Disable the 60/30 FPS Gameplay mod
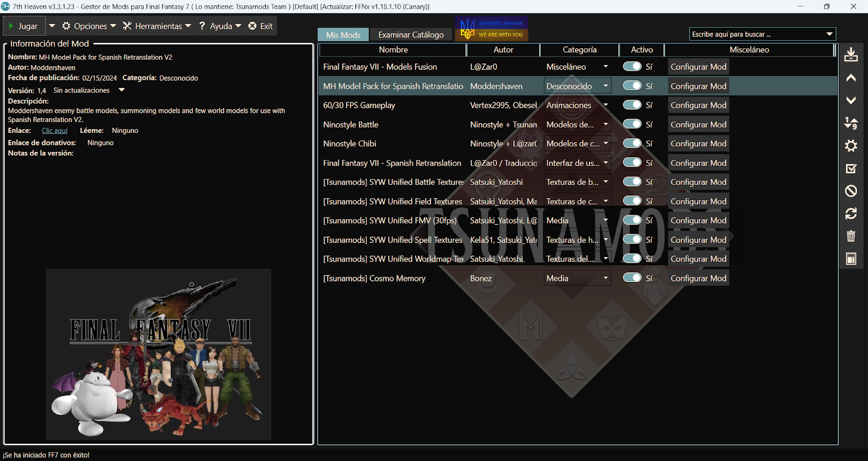 point(632,105)
